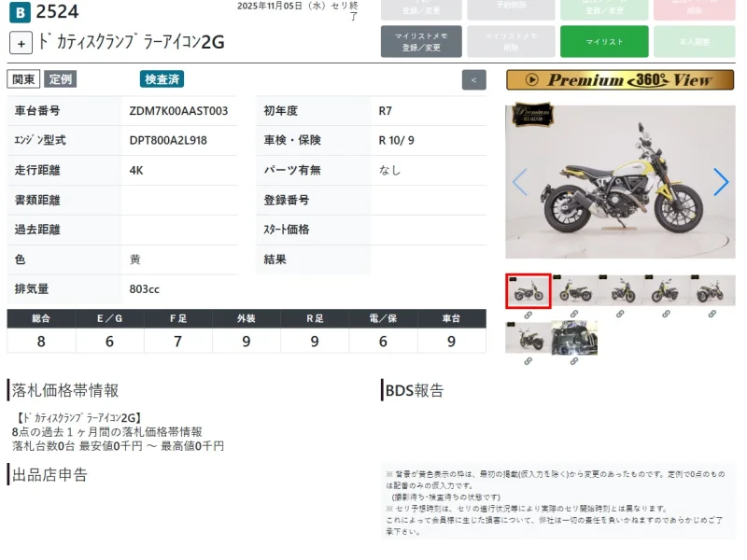The width and height of the screenshot is (747, 560).
Task: Click lot number 2524
Action: pyautogui.click(x=57, y=12)
